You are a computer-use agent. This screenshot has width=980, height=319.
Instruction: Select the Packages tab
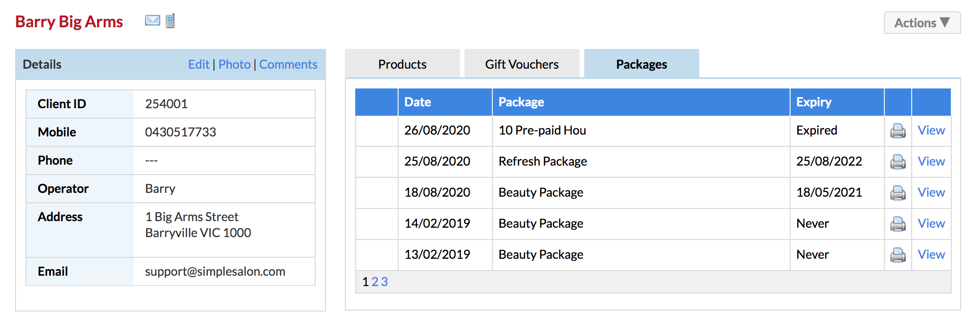click(642, 64)
